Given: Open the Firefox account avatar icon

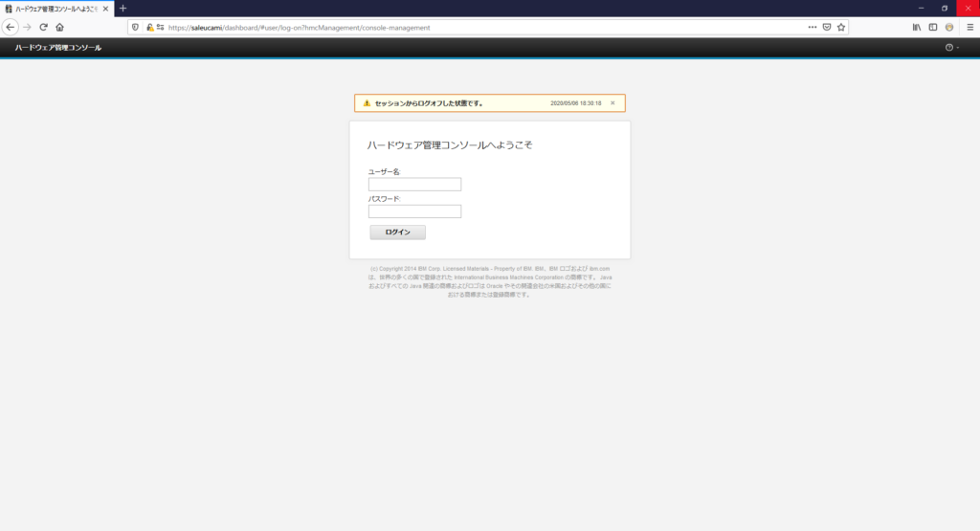Looking at the screenshot, I should click(x=949, y=28).
